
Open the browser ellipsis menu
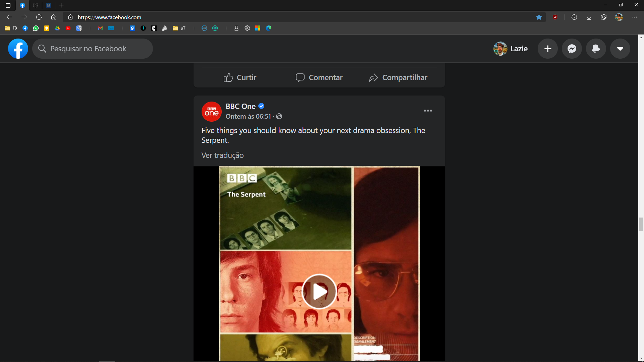(635, 17)
